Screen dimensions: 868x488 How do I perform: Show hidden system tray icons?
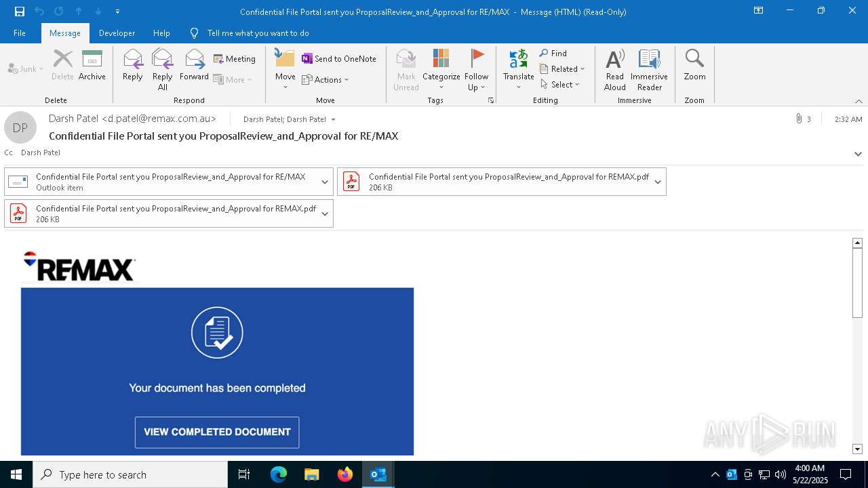click(715, 474)
